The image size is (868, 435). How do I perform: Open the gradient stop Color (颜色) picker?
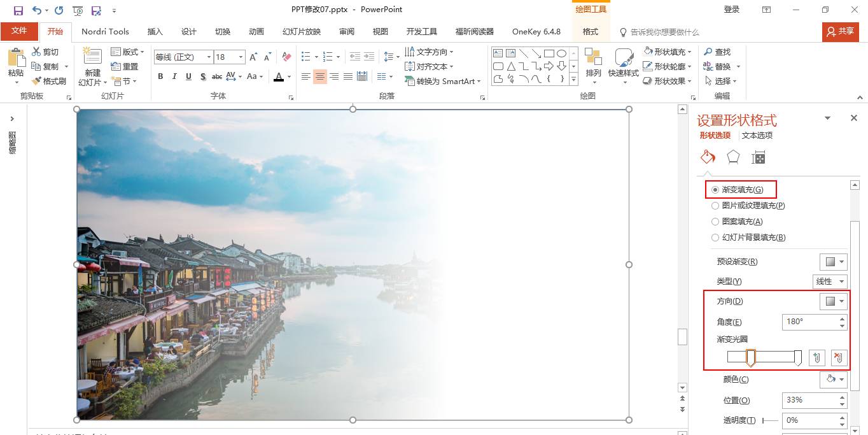tap(833, 380)
